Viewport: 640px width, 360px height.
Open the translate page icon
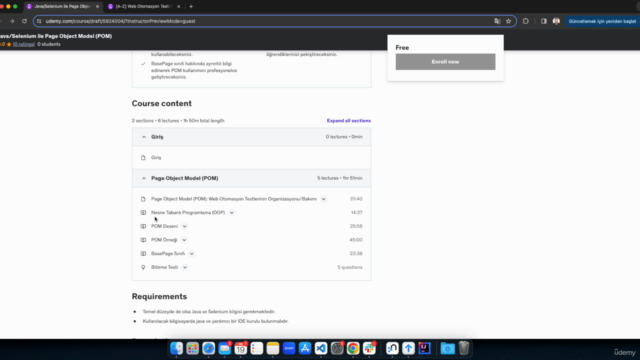[497, 21]
